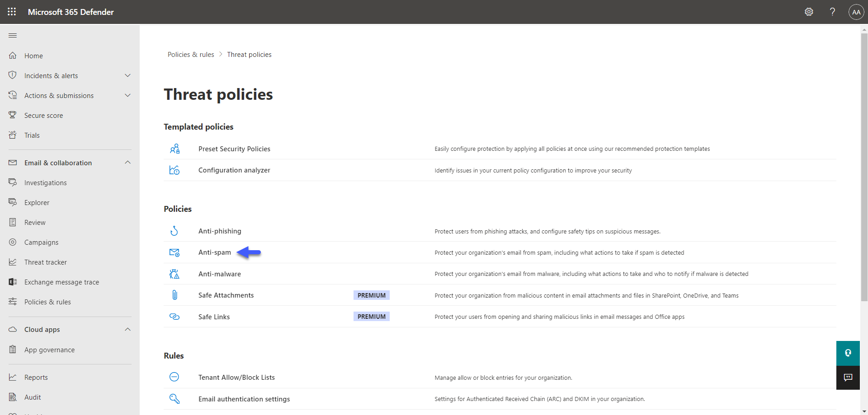Select Reports in the sidebar
Viewport: 868px width, 415px height.
click(x=36, y=377)
